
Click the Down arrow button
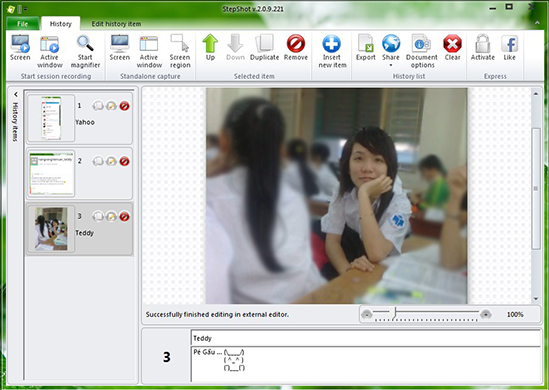[x=235, y=48]
